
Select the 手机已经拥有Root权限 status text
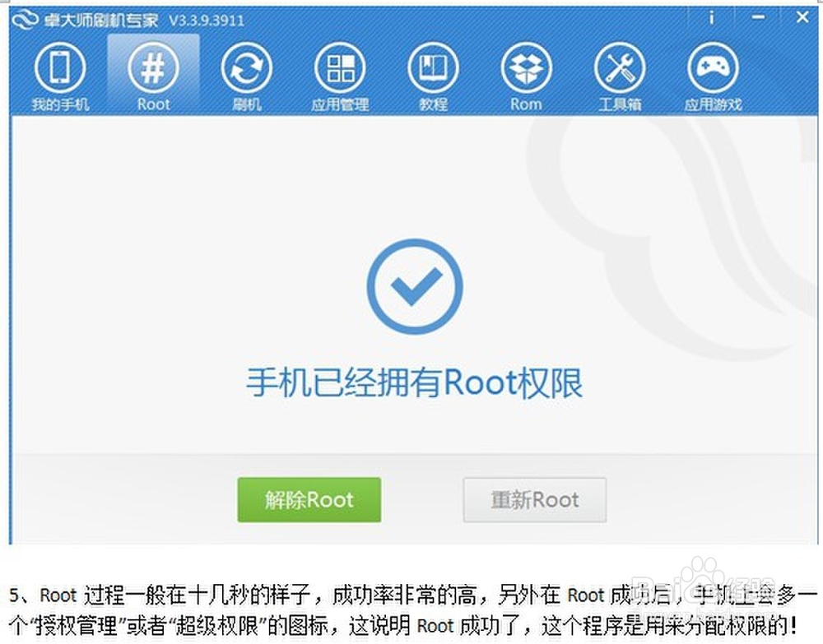pos(414,382)
